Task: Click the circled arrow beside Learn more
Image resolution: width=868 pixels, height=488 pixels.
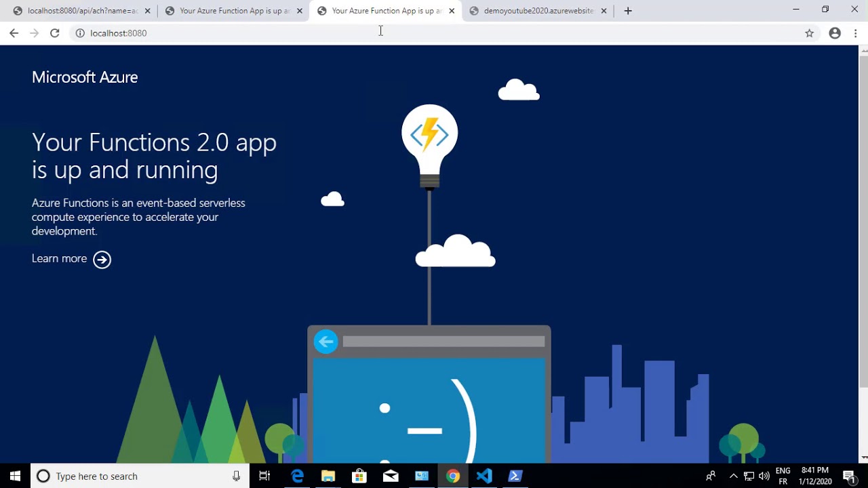Action: (102, 260)
